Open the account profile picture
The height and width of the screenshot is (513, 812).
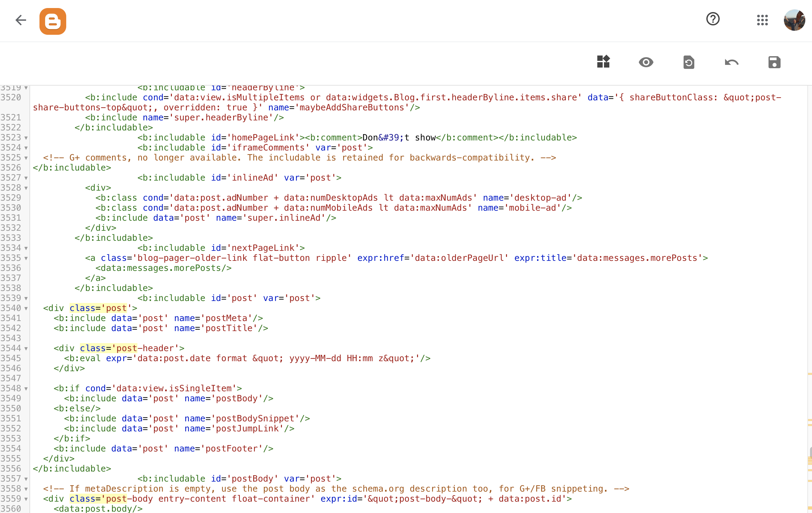pos(794,20)
